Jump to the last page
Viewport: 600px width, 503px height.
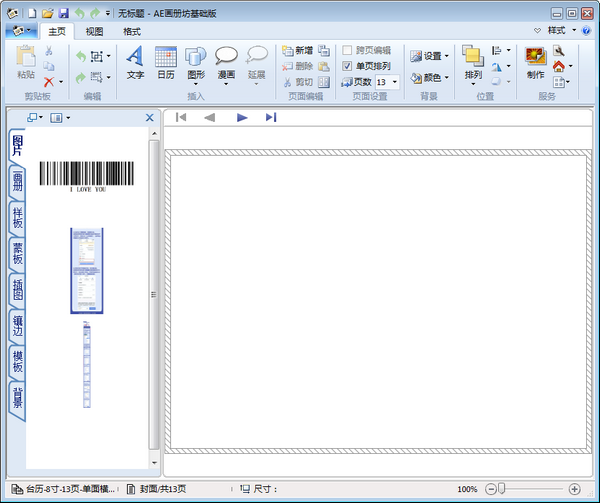[271, 117]
